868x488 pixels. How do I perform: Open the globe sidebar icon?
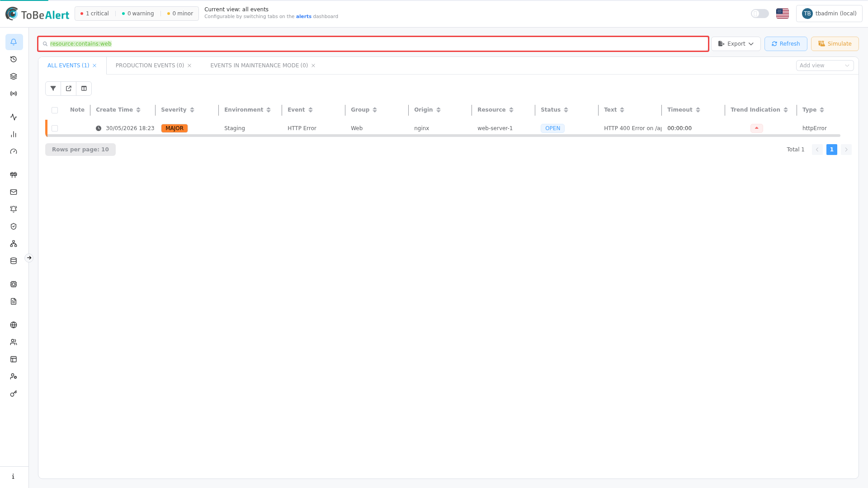[x=14, y=325]
